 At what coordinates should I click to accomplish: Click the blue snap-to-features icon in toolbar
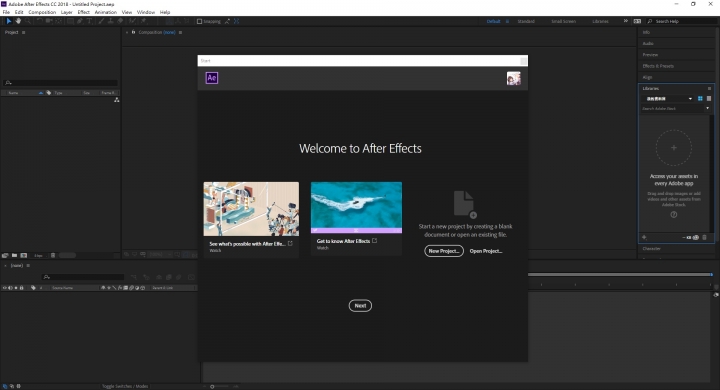(x=236, y=21)
